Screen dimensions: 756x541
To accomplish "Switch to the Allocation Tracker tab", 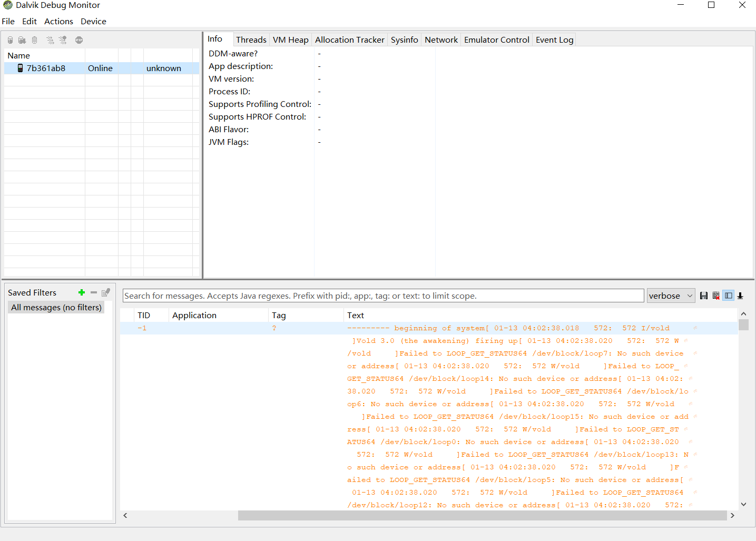I will (350, 40).
